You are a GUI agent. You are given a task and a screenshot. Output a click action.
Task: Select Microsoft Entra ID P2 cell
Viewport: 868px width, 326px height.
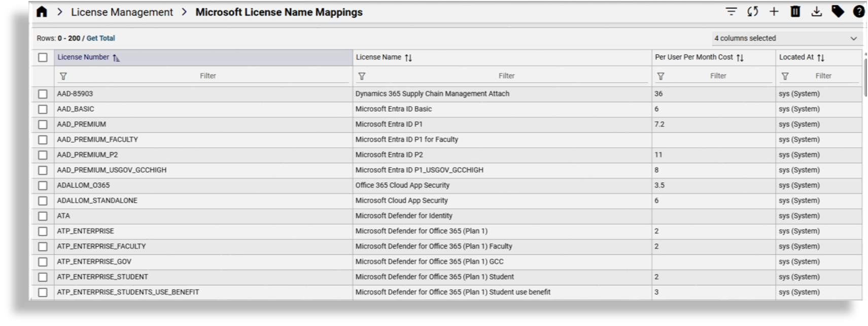point(502,155)
